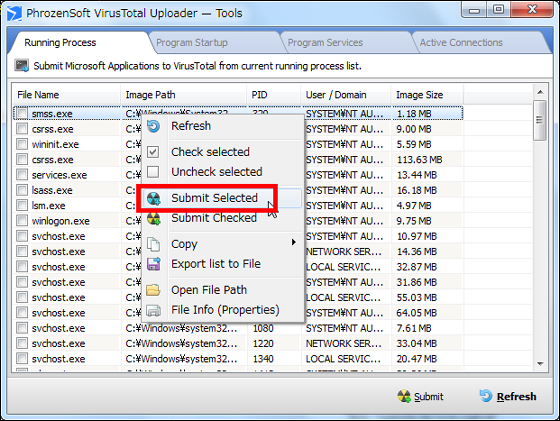Tick checkbox of svchost.exe with PID 1080
The width and height of the screenshot is (560, 421).
22,328
